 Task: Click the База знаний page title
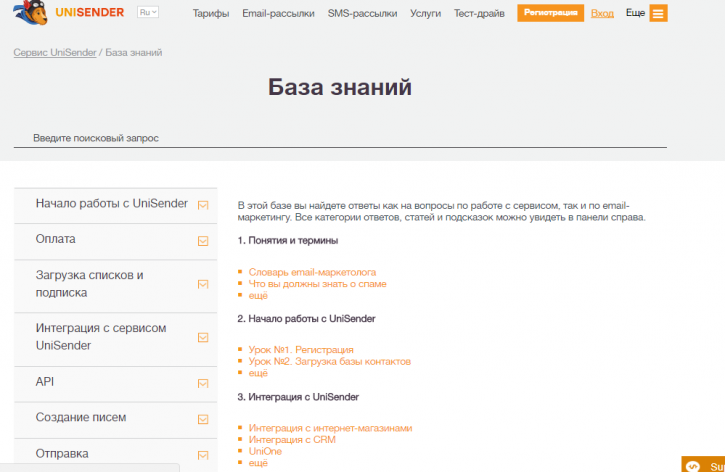340,87
